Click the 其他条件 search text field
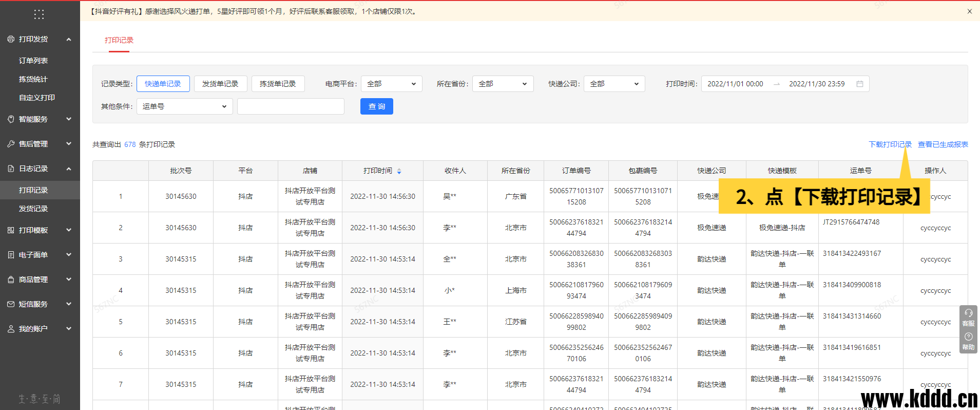 pyautogui.click(x=291, y=106)
